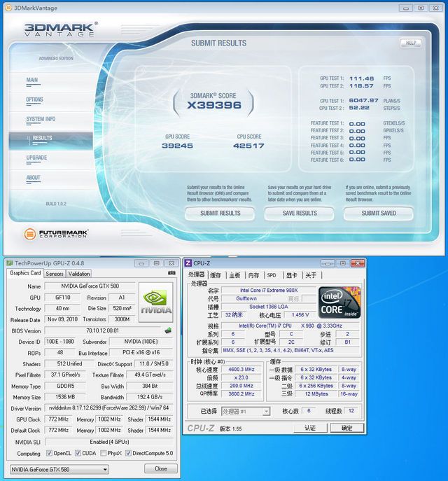Switch to the 缓存 tab in CPU-Z

click(x=216, y=275)
